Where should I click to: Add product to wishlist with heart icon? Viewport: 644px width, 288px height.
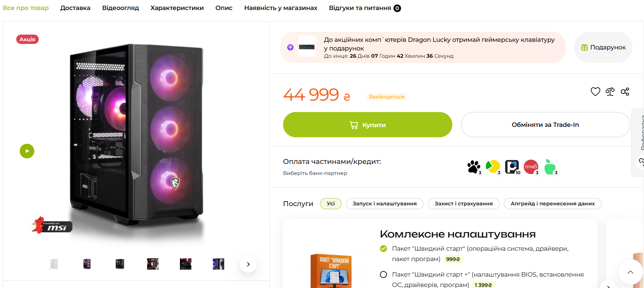pyautogui.click(x=595, y=92)
